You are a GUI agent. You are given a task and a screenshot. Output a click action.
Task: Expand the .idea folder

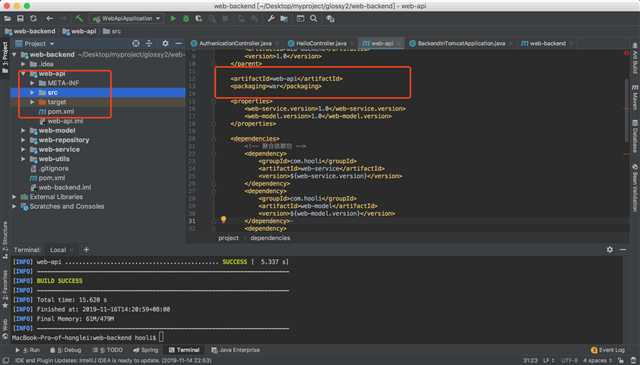pos(23,64)
